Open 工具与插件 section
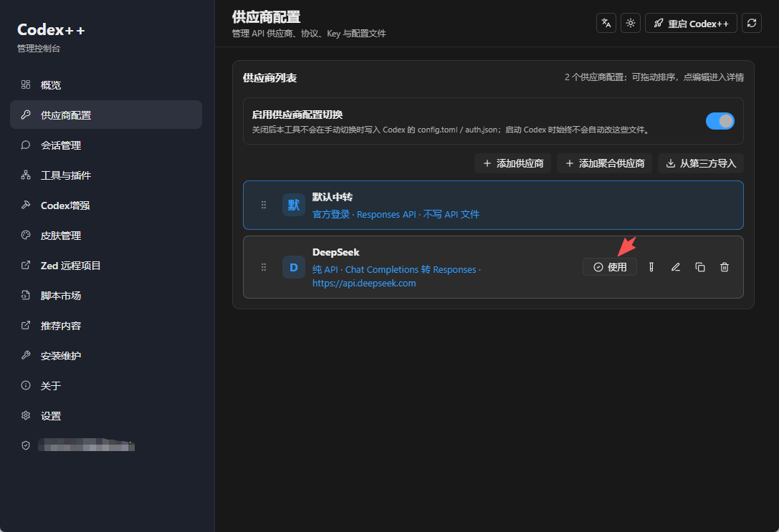Viewport: 779px width, 532px height. coord(106,175)
